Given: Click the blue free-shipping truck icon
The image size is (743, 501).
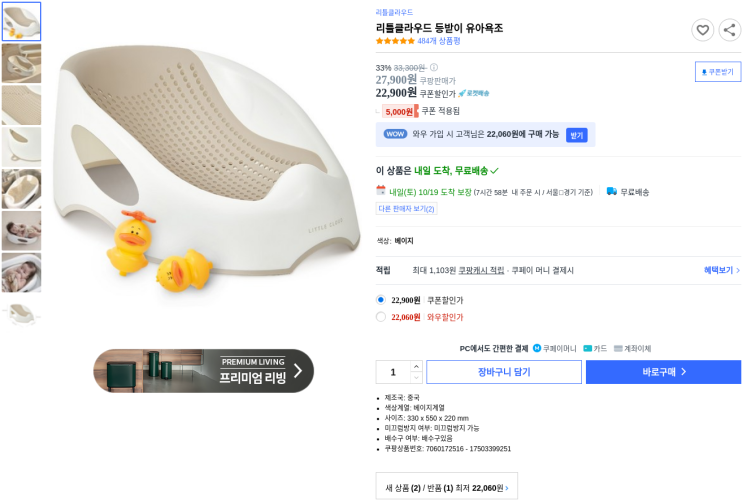Looking at the screenshot, I should point(611,191).
